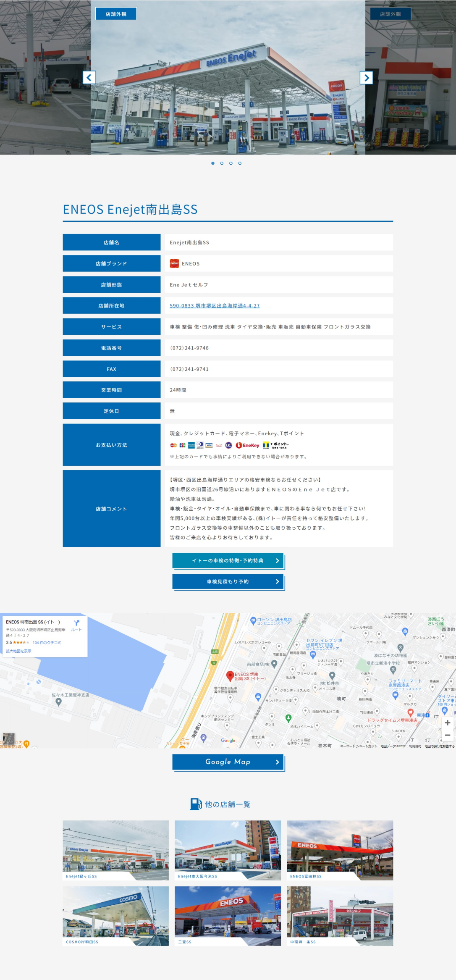Image resolution: width=456 pixels, height=980 pixels.
Task: Zoom out the map with minus button
Action: click(x=448, y=735)
